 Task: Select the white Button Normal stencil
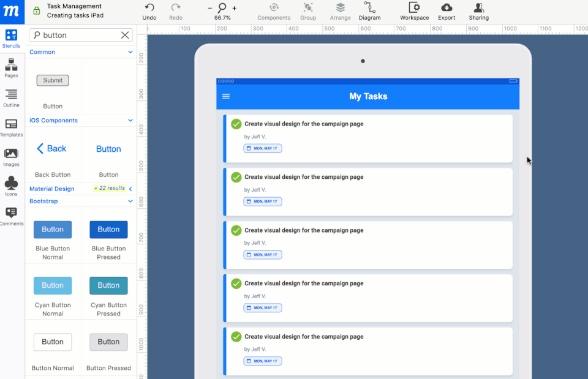53,342
